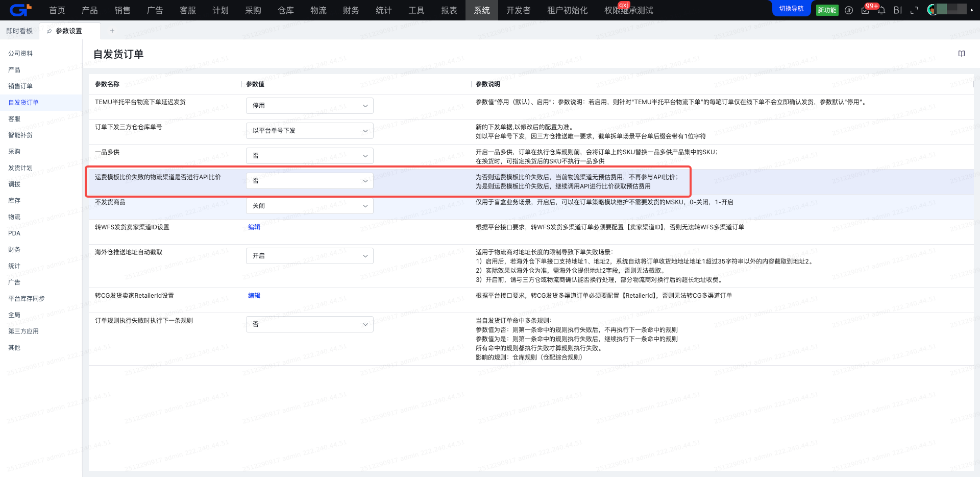Select 统计 in the left sidebar
The image size is (980, 477).
41,266
